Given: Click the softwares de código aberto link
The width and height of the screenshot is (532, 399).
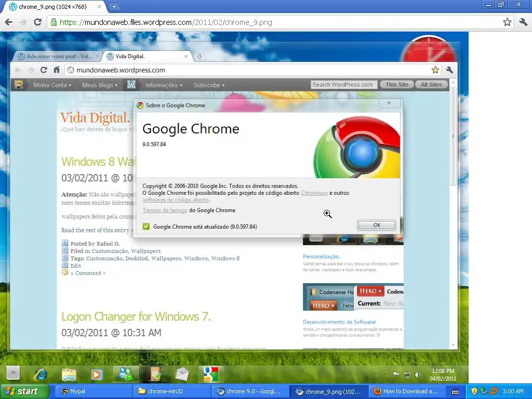Looking at the screenshot, I should [x=176, y=200].
